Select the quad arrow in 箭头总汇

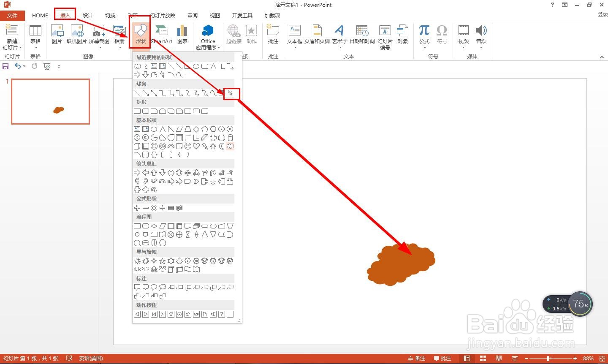coord(188,173)
